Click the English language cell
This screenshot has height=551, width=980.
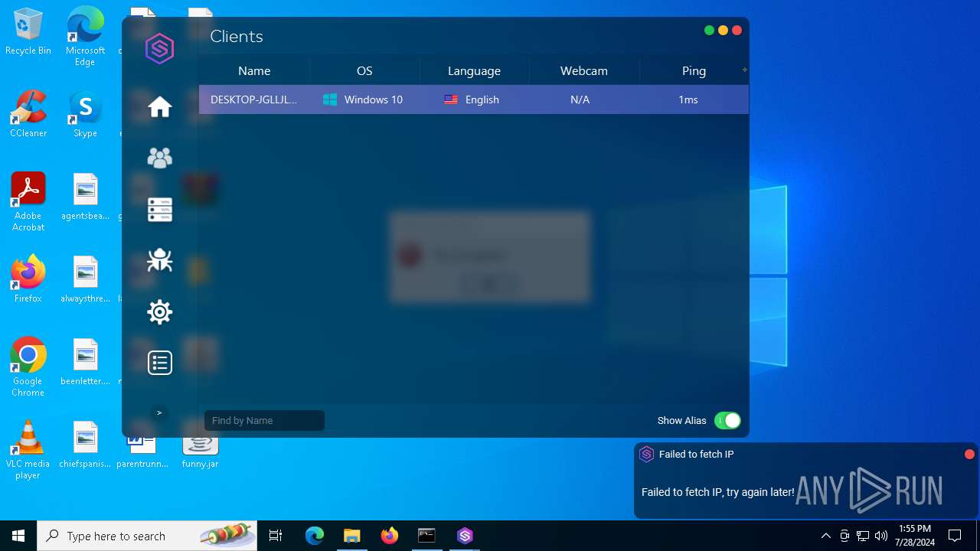click(x=472, y=99)
